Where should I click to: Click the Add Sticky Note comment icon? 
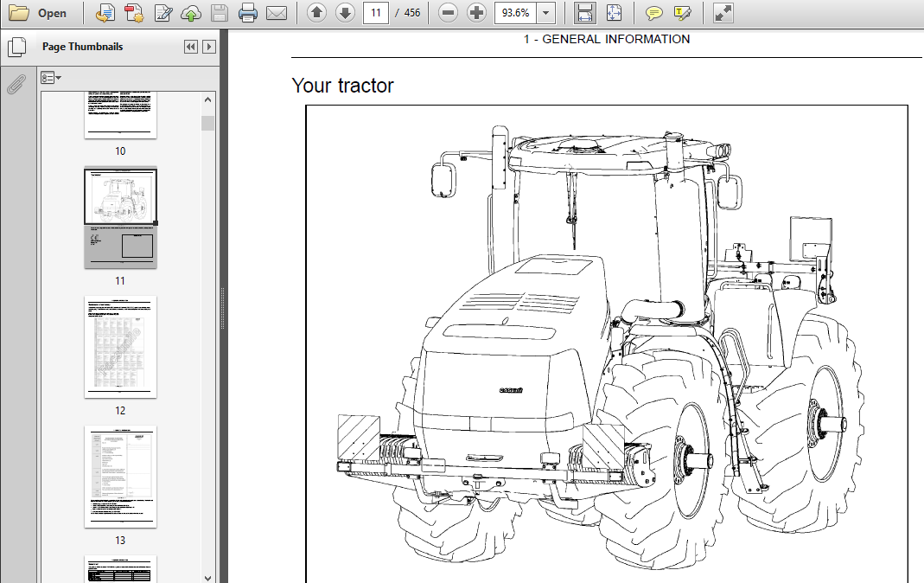(653, 13)
